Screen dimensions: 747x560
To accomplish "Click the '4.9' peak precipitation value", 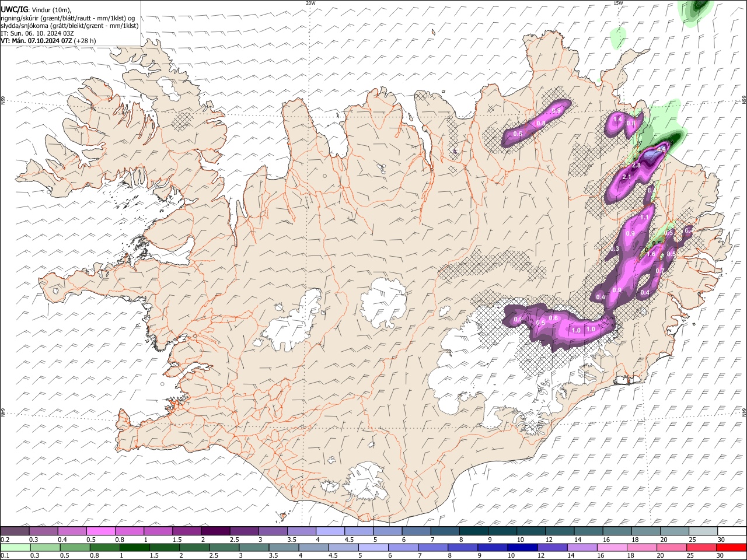I will [x=661, y=149].
